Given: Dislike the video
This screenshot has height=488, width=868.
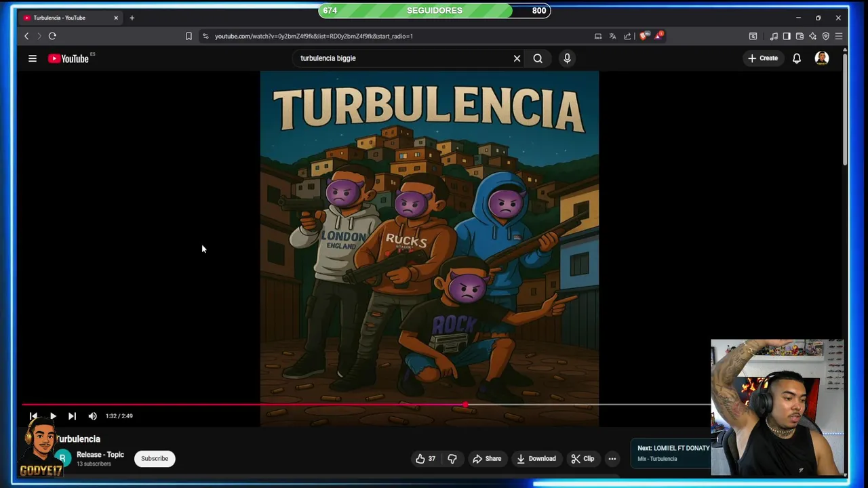Looking at the screenshot, I should [452, 459].
